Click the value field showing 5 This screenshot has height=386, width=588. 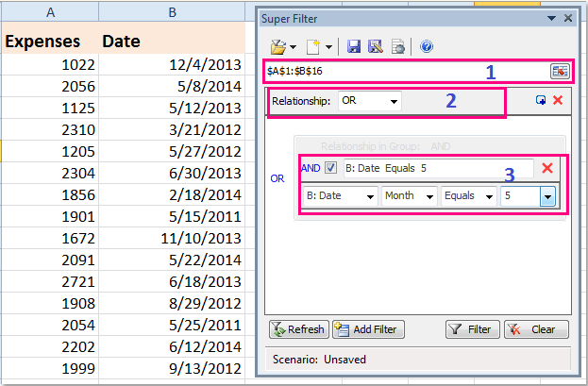(x=520, y=196)
